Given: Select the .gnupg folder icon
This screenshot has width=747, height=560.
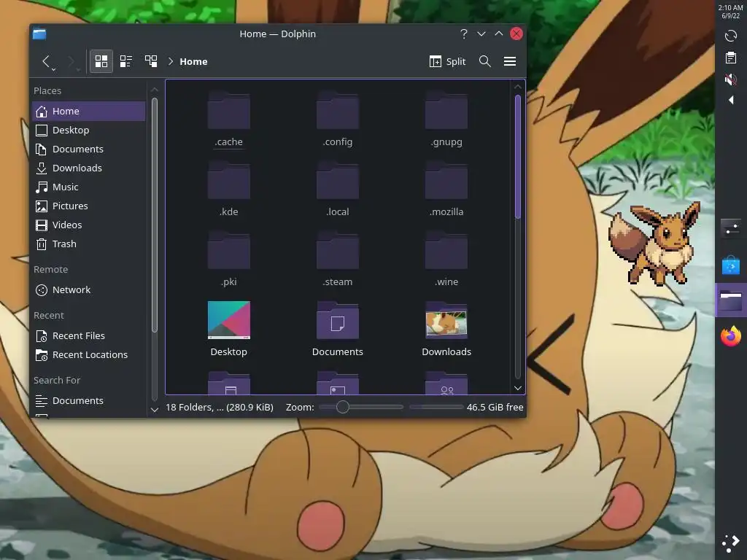Looking at the screenshot, I should (446, 111).
